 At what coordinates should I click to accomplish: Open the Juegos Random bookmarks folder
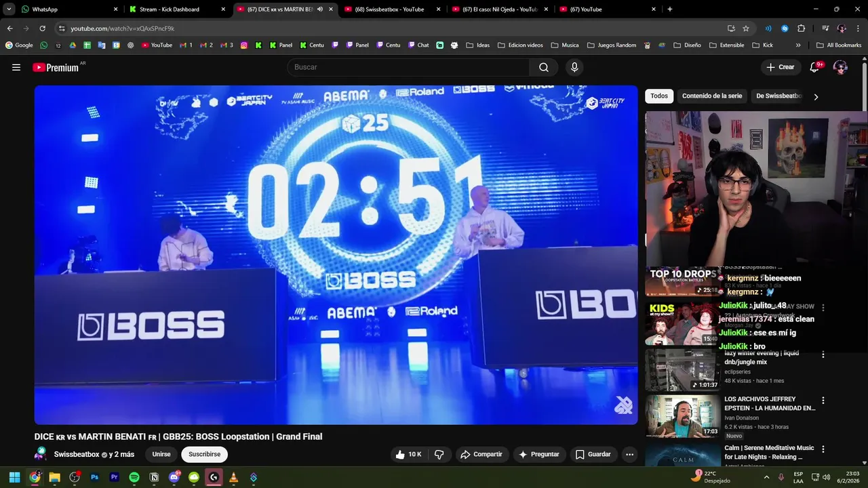click(x=611, y=45)
